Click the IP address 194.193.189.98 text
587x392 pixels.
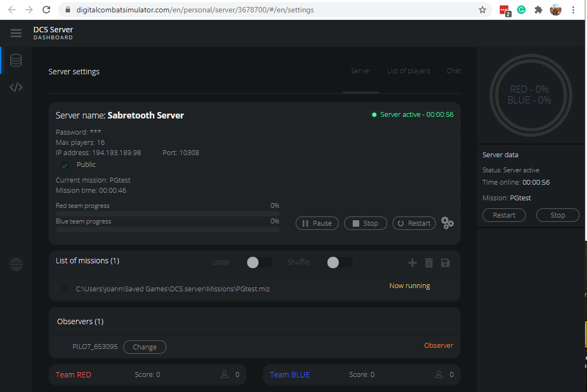99,153
